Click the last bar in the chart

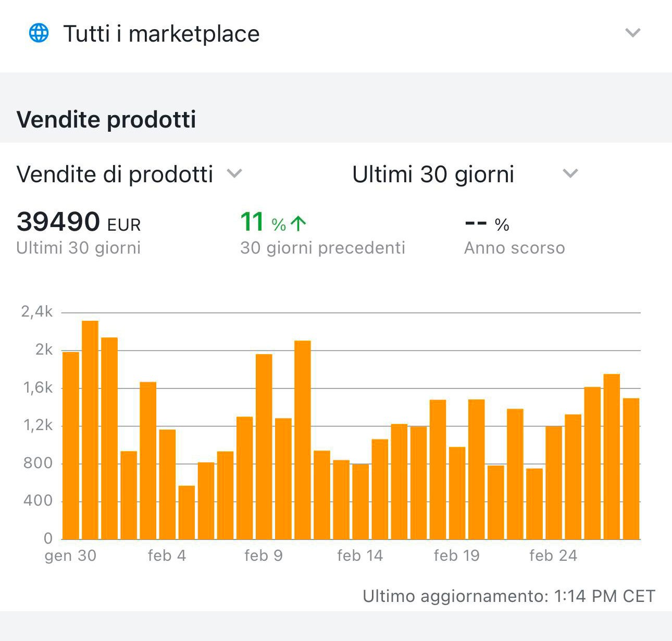(631, 469)
